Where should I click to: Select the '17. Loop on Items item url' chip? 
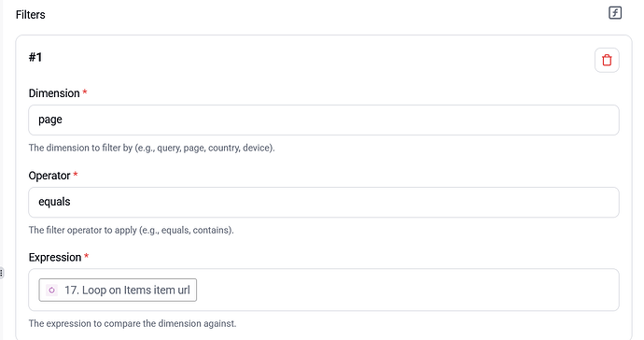tap(118, 290)
